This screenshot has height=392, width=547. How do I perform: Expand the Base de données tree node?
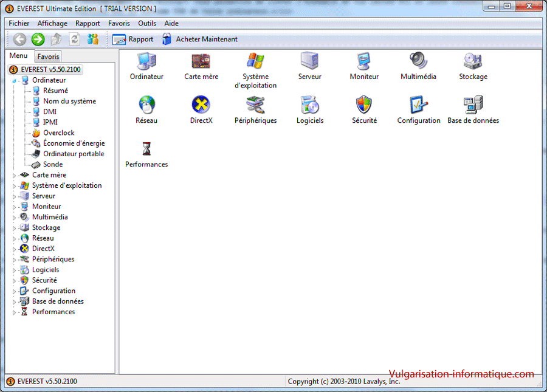click(x=14, y=301)
